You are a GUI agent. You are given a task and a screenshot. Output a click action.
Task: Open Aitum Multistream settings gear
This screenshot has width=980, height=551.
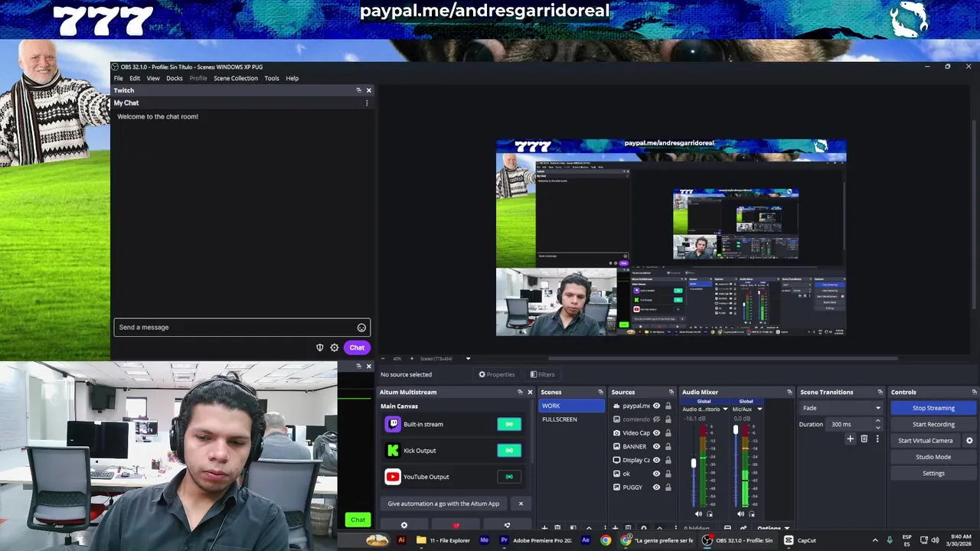point(404,526)
